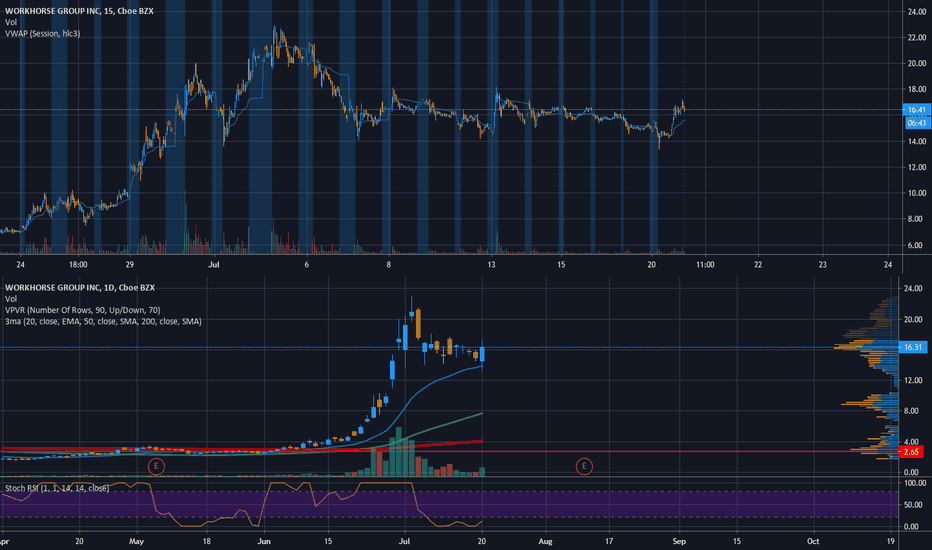Click the red 2.65 price level label
This screenshot has width=932, height=550.
(x=911, y=452)
